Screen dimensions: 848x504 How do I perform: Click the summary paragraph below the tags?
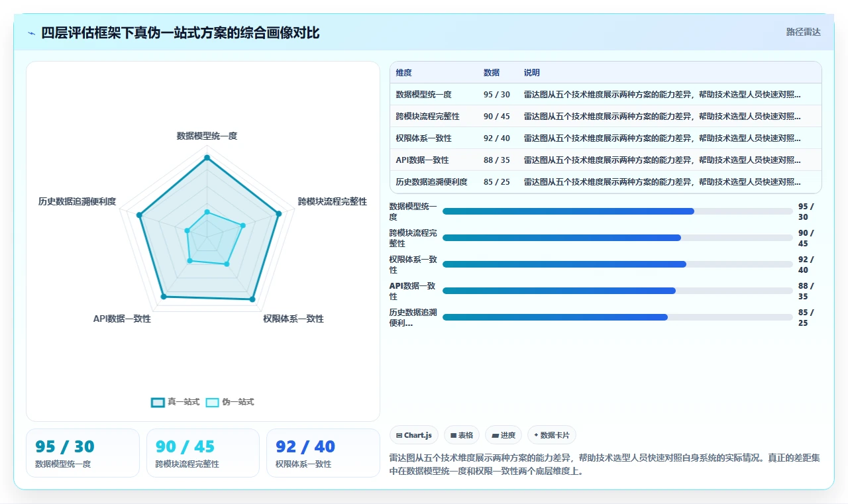click(x=605, y=464)
